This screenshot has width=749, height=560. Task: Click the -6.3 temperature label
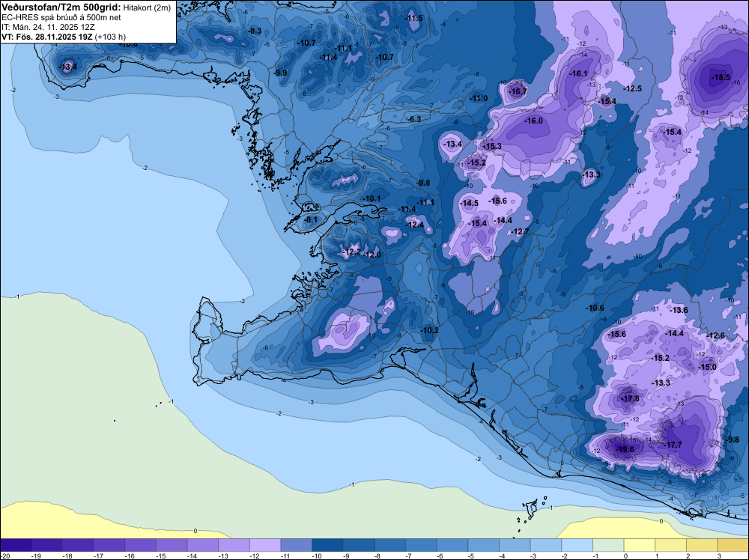414,119
